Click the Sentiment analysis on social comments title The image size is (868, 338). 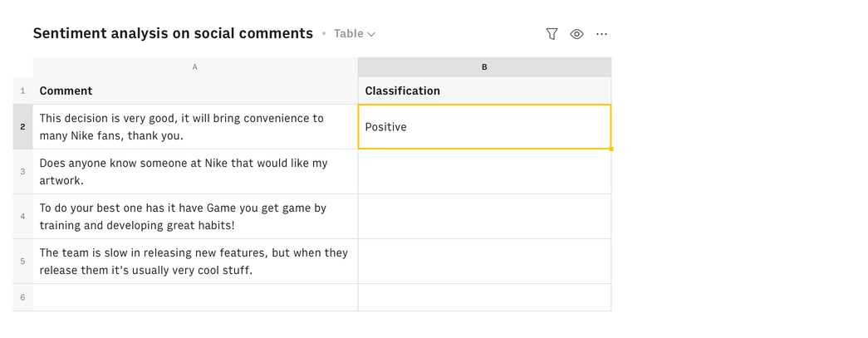tap(173, 33)
